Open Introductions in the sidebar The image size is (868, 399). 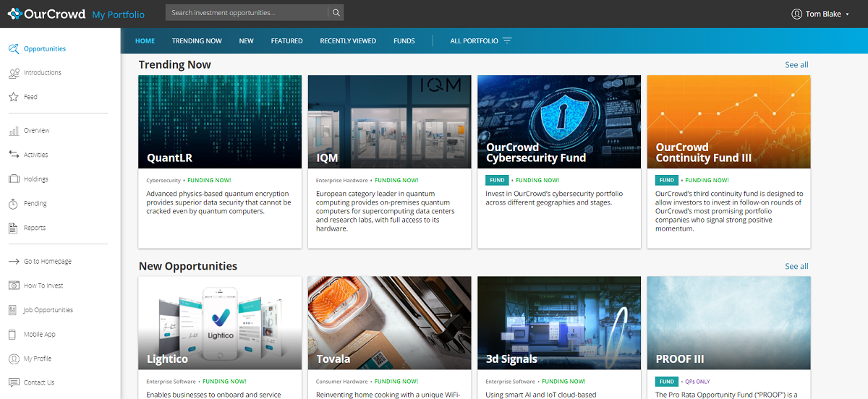pos(43,73)
